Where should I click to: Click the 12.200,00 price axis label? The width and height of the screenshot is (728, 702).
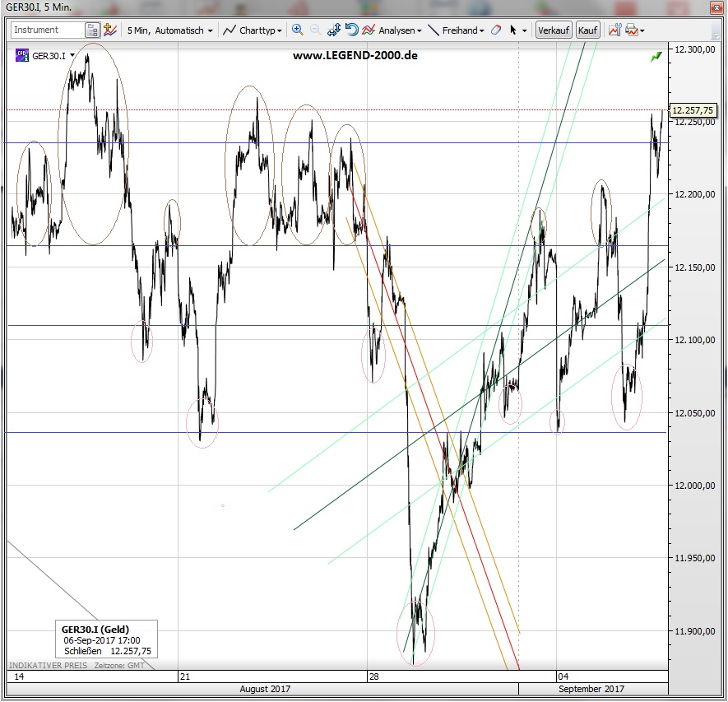(x=694, y=194)
